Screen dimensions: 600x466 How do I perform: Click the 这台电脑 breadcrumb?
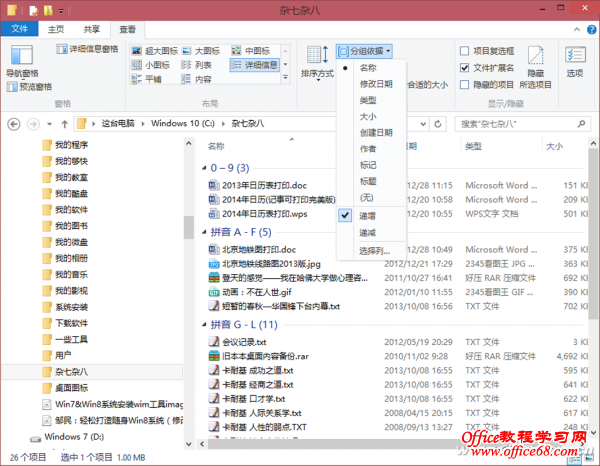tap(118, 124)
